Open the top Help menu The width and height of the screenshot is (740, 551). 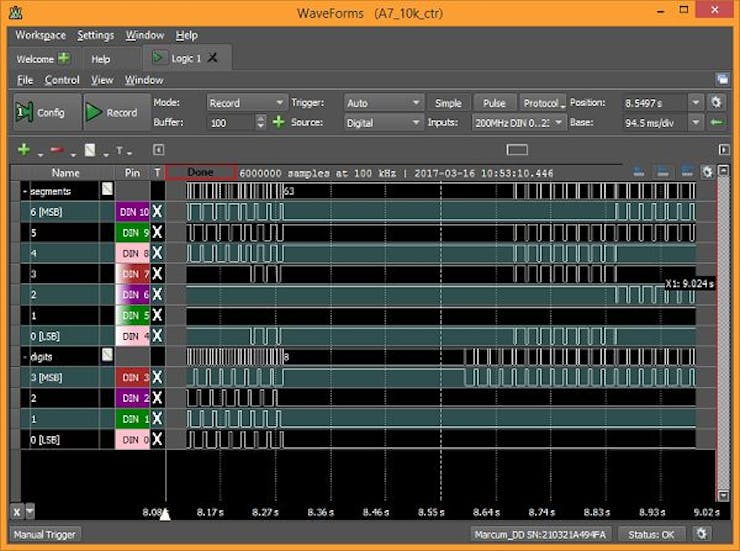pos(186,35)
